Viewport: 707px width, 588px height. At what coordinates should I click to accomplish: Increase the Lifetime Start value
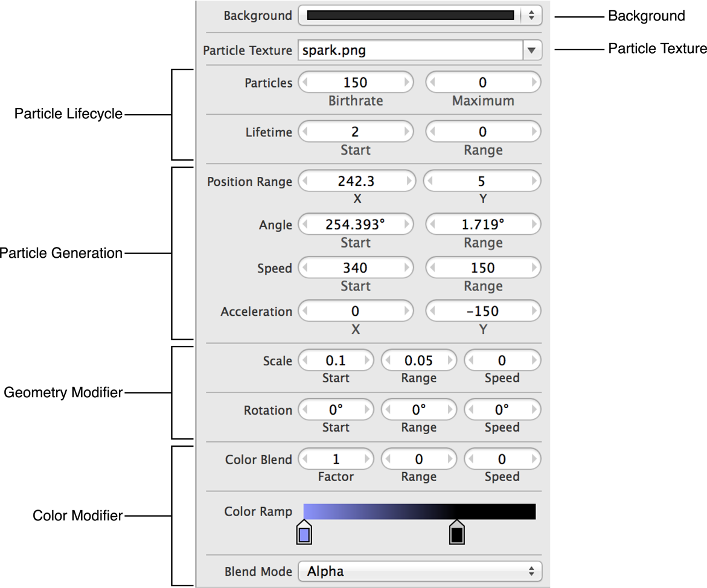(x=408, y=132)
